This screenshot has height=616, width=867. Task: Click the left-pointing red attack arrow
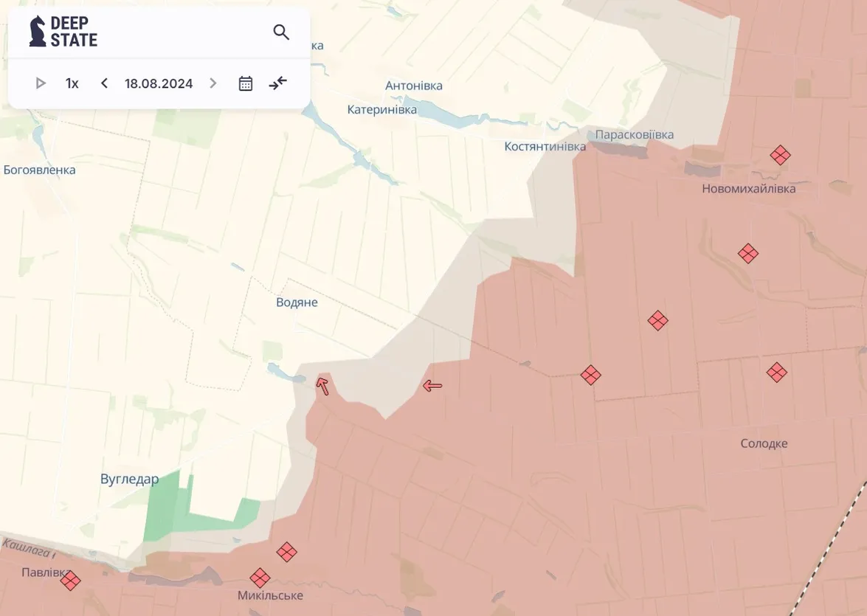click(432, 385)
